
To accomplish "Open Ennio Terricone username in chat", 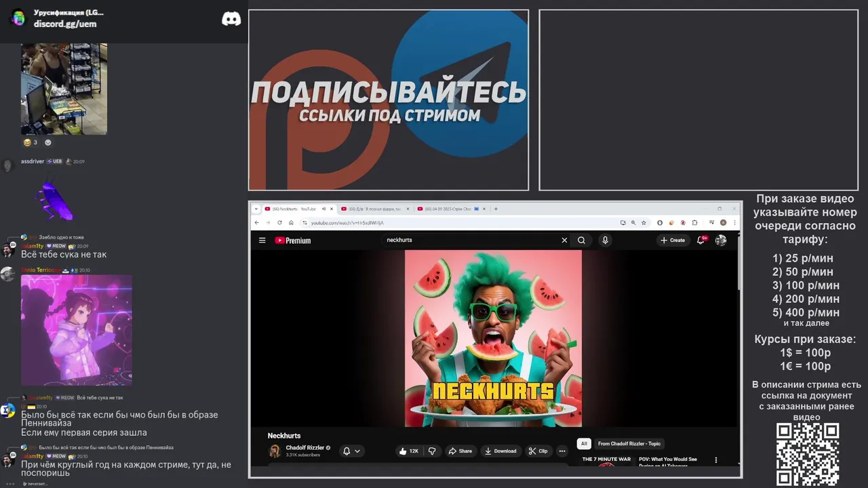I will pos(41,270).
